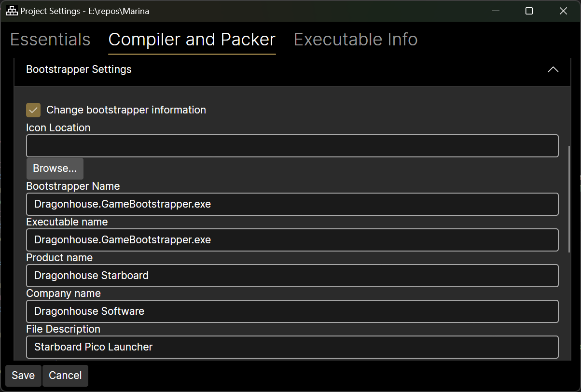Collapse Bootstrapper Settings using the chevron arrow
Image resolution: width=581 pixels, height=392 pixels.
553,70
